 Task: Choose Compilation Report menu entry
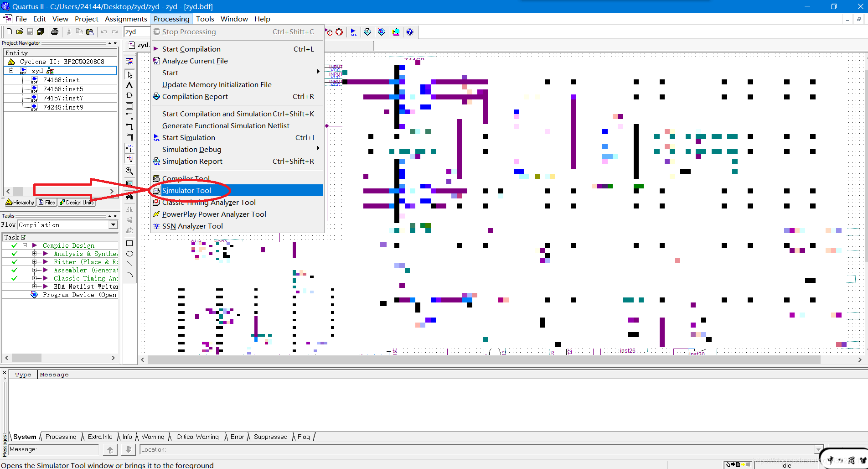pos(238,96)
